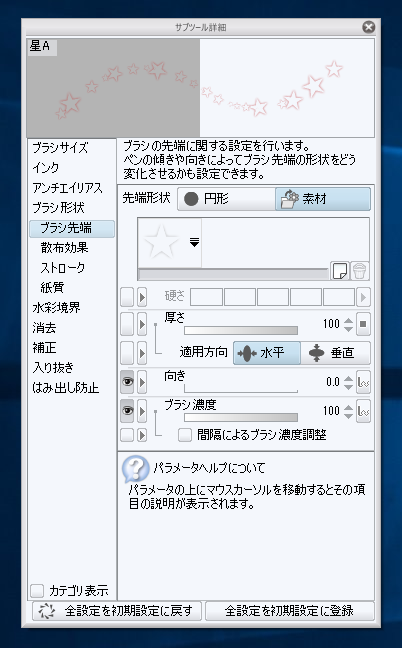The height and width of the screenshot is (648, 402).
Task: Click 全設定を初期設定に戻す button
Action: [x=117, y=611]
